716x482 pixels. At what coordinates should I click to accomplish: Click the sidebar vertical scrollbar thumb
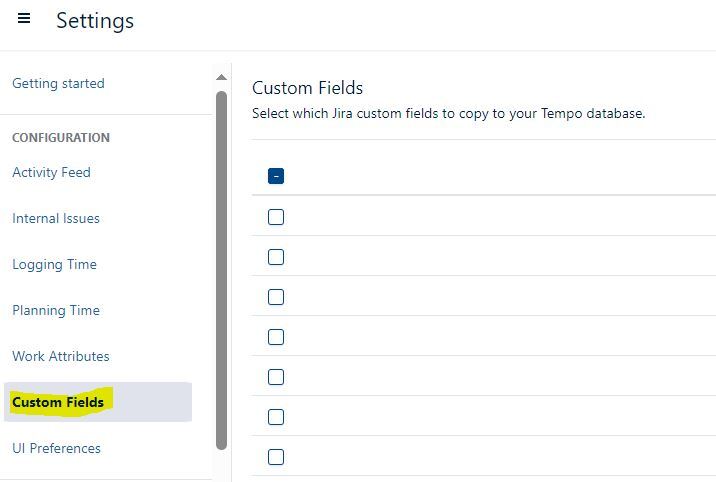click(x=221, y=270)
